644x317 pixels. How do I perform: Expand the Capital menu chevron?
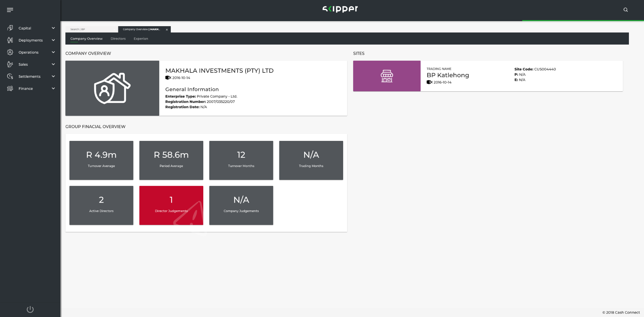[x=53, y=28]
